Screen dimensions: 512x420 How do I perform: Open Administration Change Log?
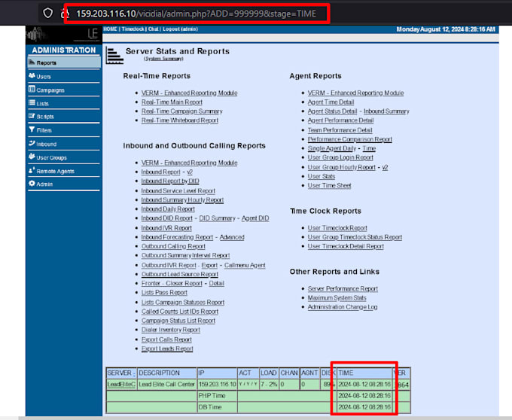tap(343, 307)
